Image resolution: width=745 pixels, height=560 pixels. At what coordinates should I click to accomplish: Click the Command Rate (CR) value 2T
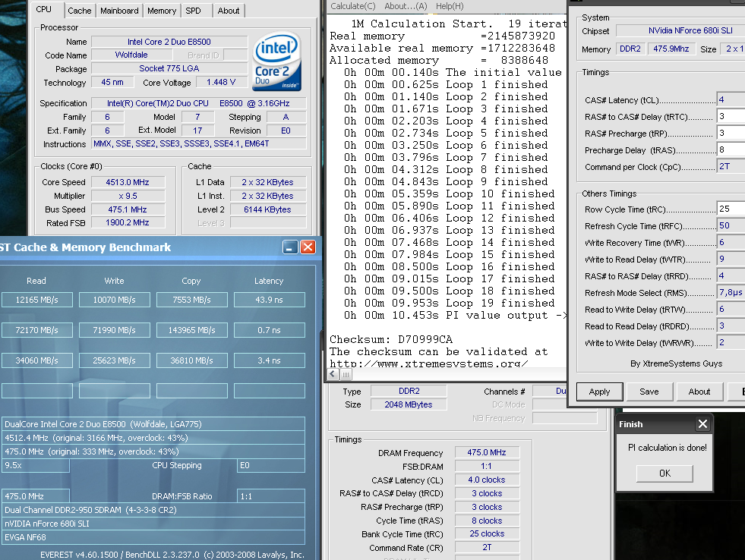tap(487, 547)
